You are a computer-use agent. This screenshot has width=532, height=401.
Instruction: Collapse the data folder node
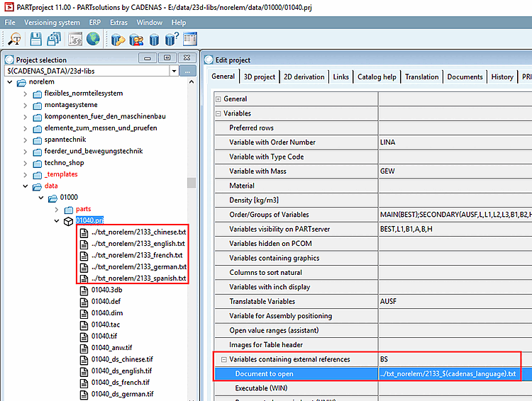coord(26,186)
